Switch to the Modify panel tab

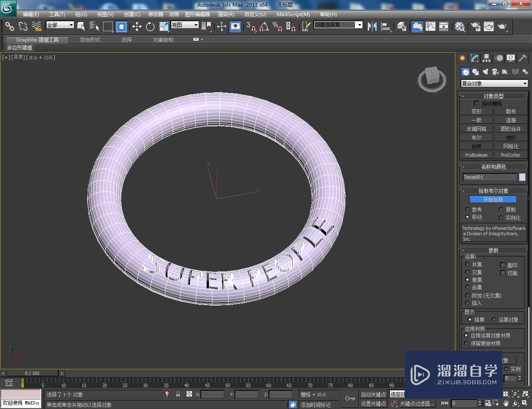(474, 58)
